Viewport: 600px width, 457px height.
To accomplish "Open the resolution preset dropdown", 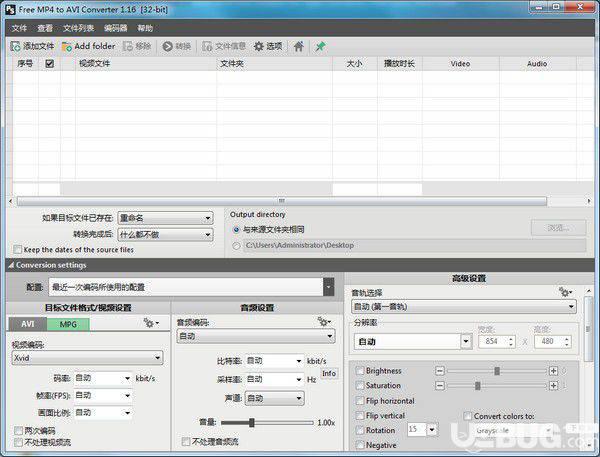I will pos(466,341).
